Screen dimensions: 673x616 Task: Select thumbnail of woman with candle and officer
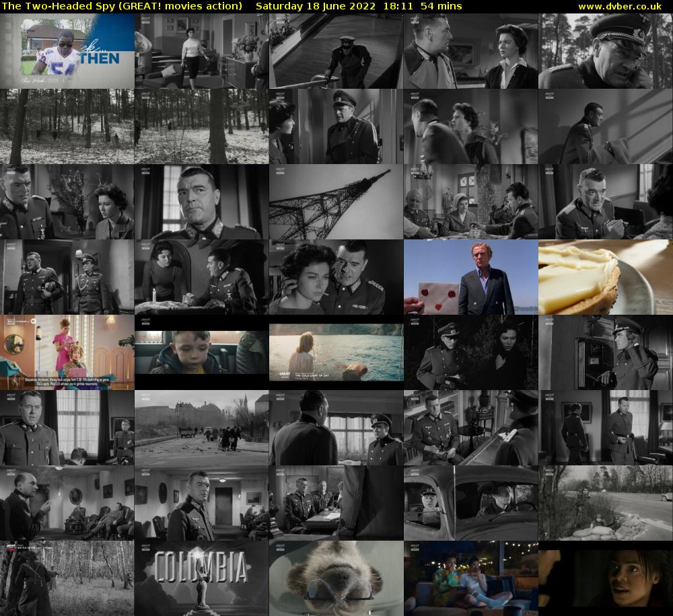[x=202, y=277]
